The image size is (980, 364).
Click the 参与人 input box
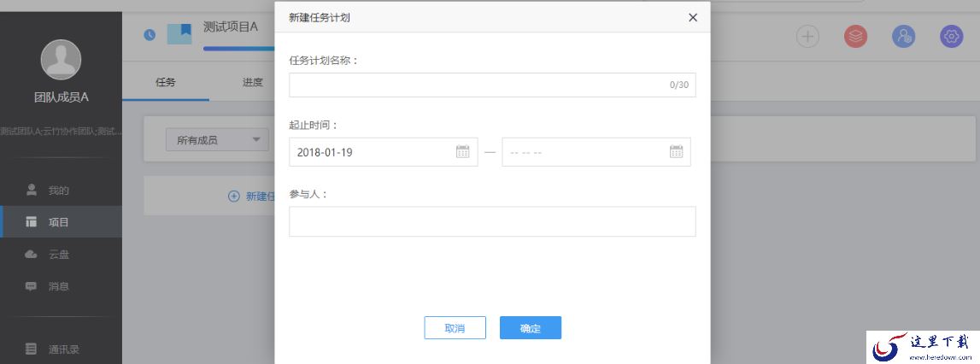492,221
